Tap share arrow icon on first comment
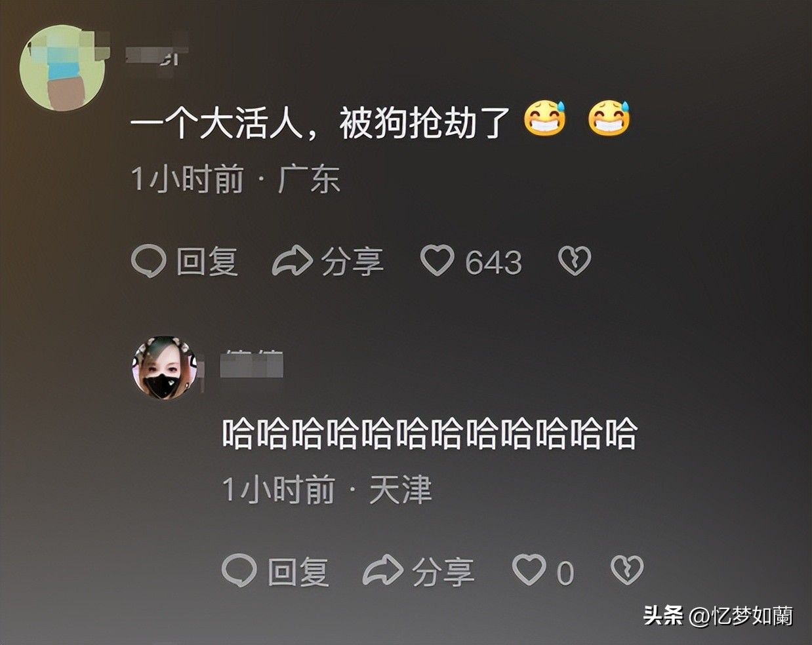The height and width of the screenshot is (645, 812). (292, 260)
